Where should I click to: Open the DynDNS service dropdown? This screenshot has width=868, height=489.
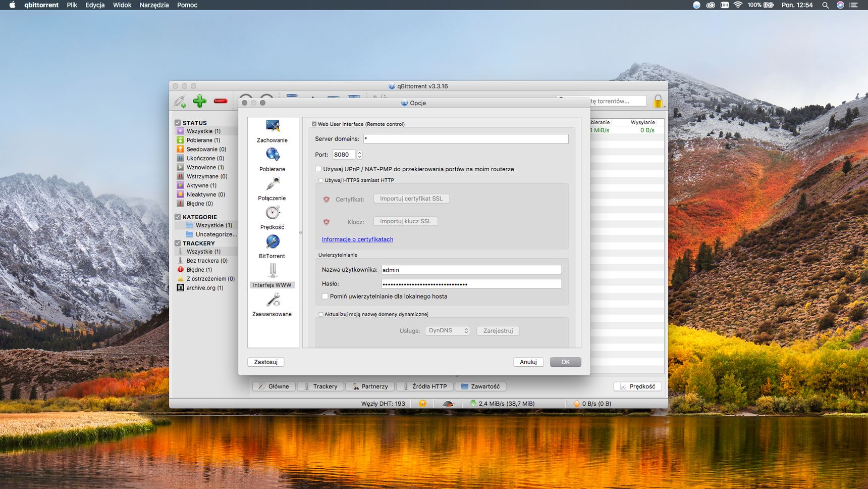448,331
